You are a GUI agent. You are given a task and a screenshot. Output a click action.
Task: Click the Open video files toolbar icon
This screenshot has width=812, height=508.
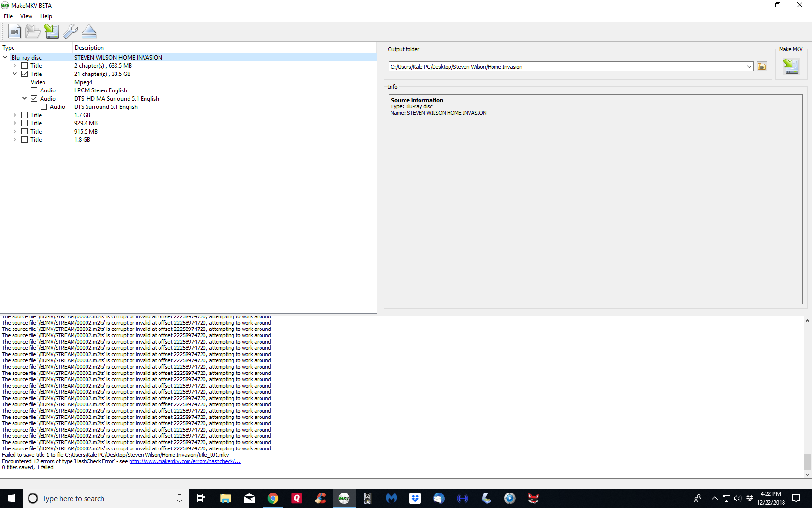point(14,31)
